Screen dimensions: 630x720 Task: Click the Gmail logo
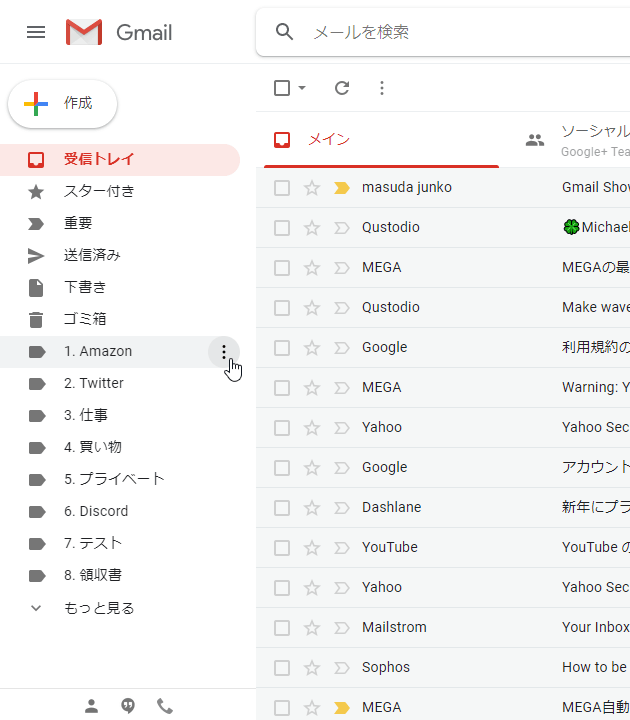click(x=119, y=32)
